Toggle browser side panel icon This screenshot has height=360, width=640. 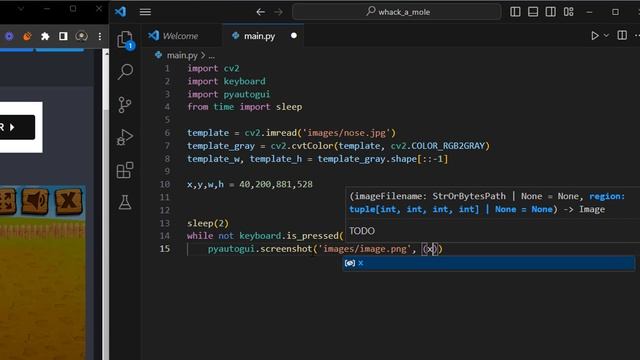63,36
